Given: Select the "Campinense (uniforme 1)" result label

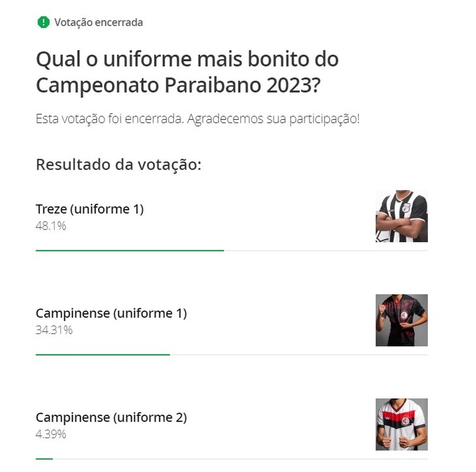Looking at the screenshot, I should pos(111,313).
